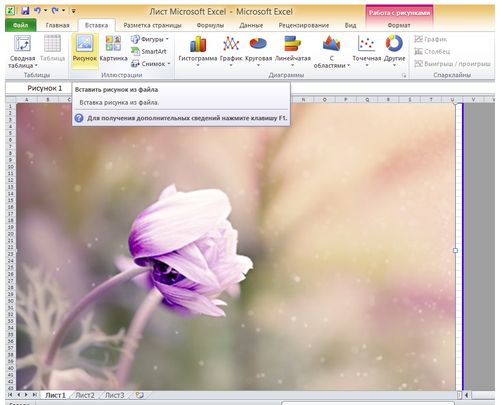Viewport: 500px width, 405px height.
Task: Add a Выигрыш / проигрыш sparkline
Action: pyautogui.click(x=452, y=63)
